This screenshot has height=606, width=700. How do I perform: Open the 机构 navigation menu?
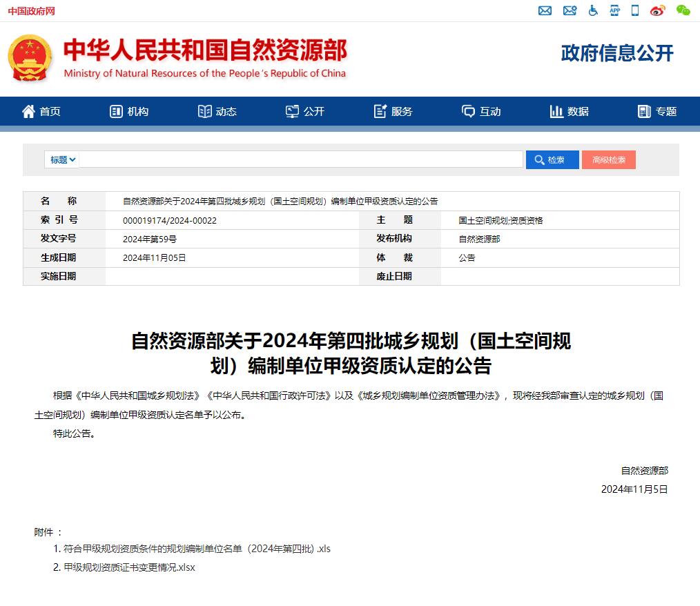129,111
